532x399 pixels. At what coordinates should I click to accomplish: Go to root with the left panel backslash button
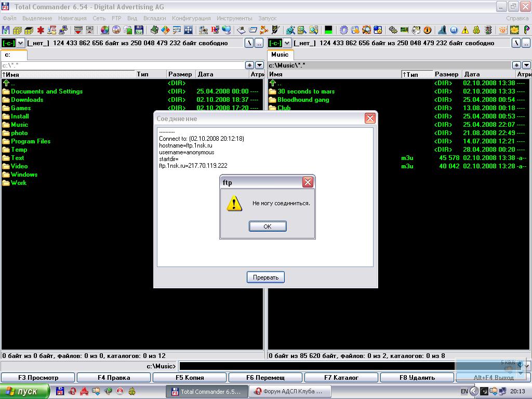pyautogui.click(x=249, y=43)
